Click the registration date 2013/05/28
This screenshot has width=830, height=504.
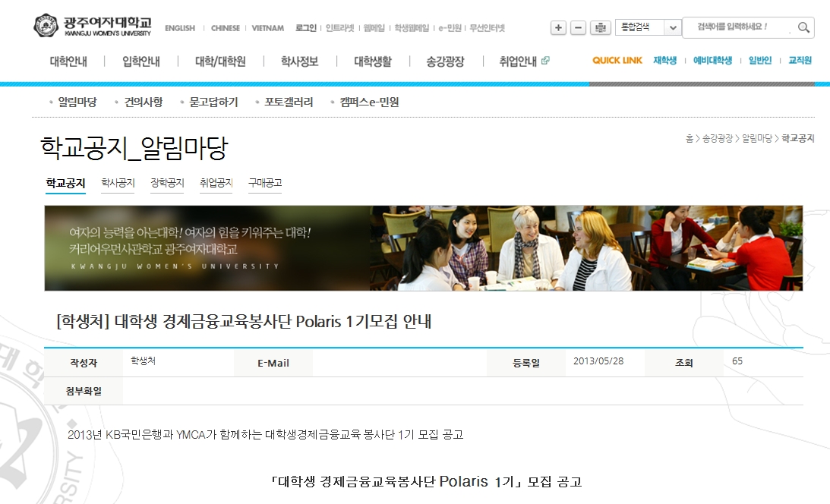tap(598, 361)
